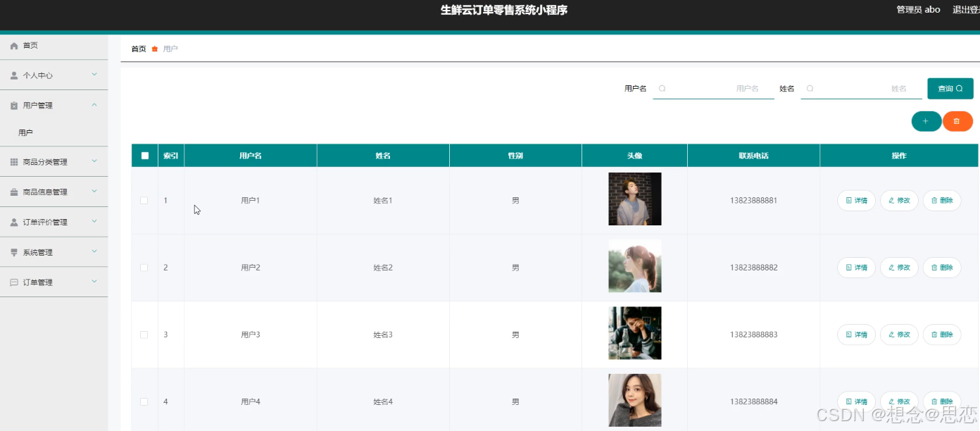The width and height of the screenshot is (980, 431).
Task: Click the grid icon beside 商品分类管理
Action: coord(14,162)
